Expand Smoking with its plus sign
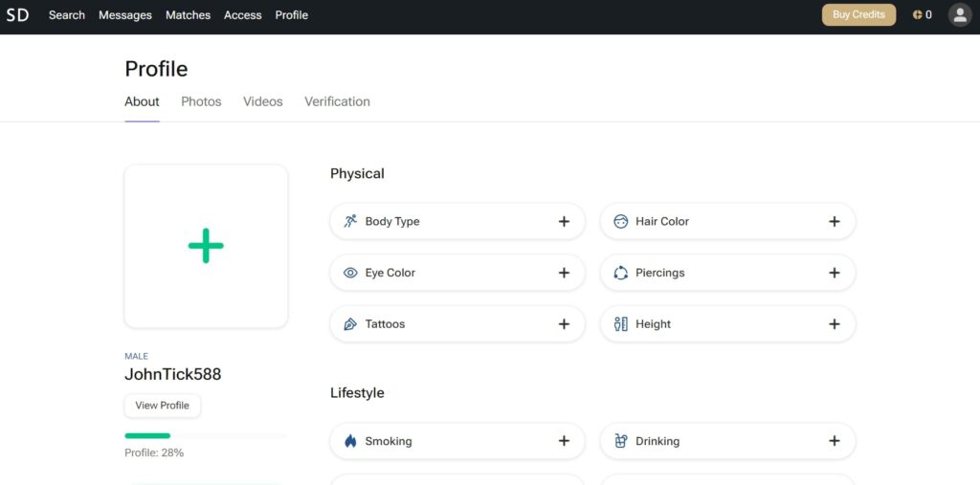Screen dimensions: 980x485 [564, 441]
